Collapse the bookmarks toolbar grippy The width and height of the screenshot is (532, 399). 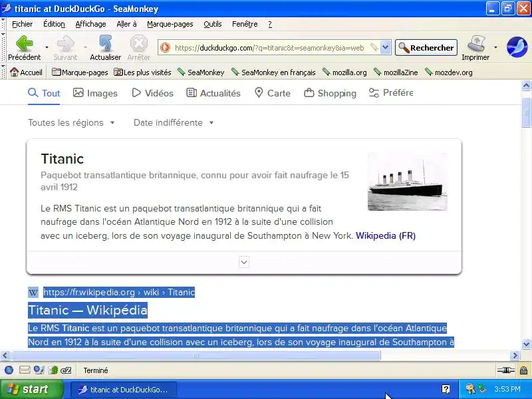[3, 72]
